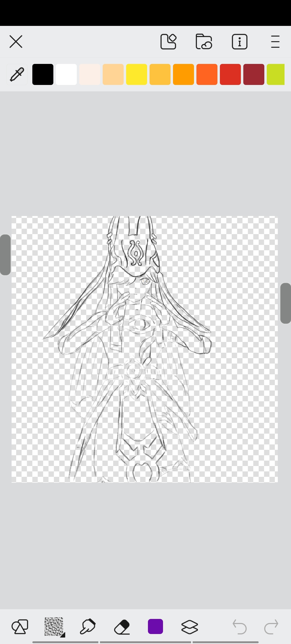Close the canvas with the X icon

pyautogui.click(x=16, y=42)
